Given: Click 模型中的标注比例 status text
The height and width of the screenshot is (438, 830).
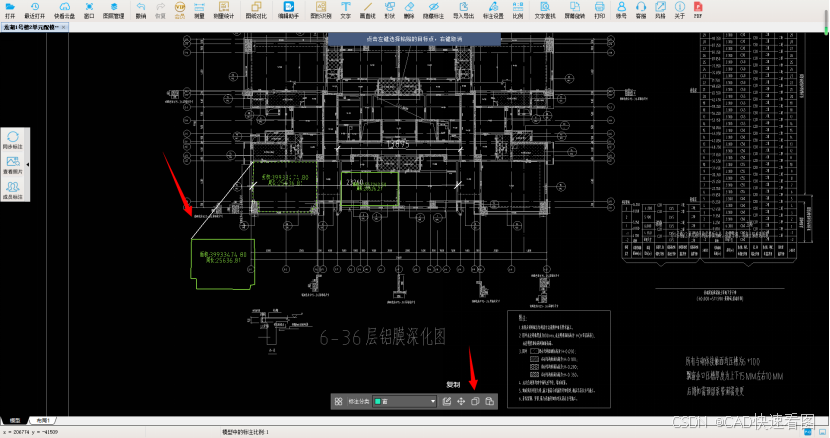Looking at the screenshot, I should click(x=245, y=432).
